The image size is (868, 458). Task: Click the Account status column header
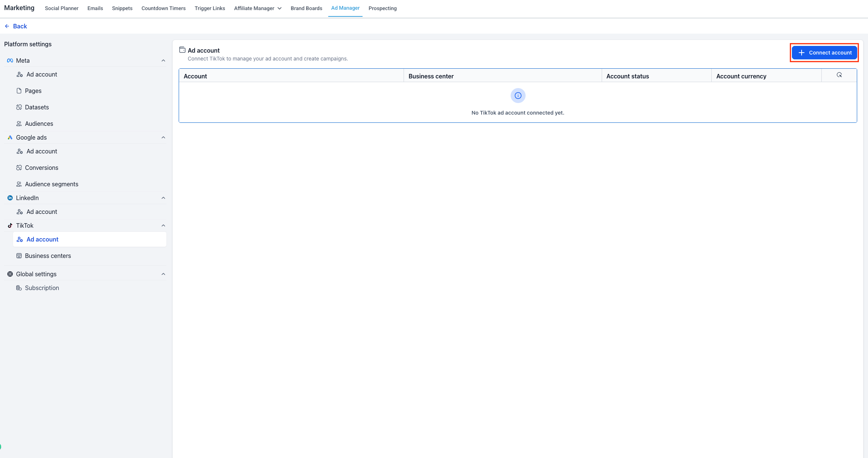tap(657, 76)
